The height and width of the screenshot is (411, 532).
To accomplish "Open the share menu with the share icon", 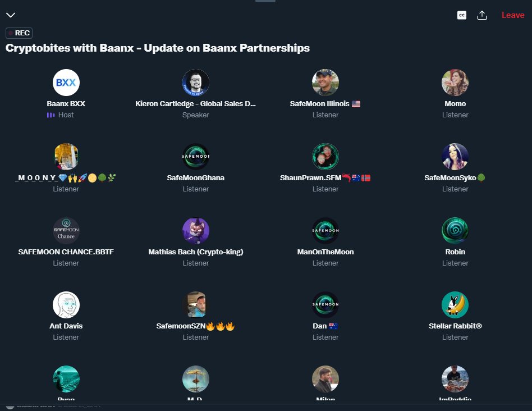I will pyautogui.click(x=483, y=15).
